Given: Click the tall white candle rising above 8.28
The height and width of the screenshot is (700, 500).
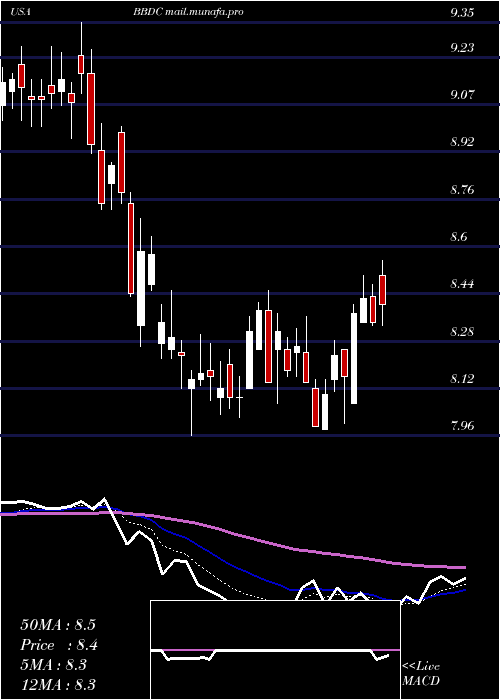Looking at the screenshot, I should pyautogui.click(x=354, y=358).
